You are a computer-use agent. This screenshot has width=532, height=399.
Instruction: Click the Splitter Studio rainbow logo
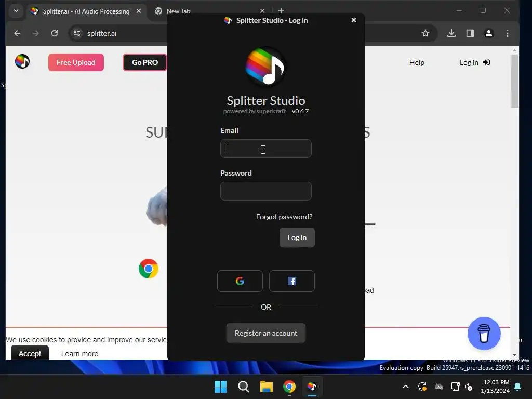tap(265, 66)
